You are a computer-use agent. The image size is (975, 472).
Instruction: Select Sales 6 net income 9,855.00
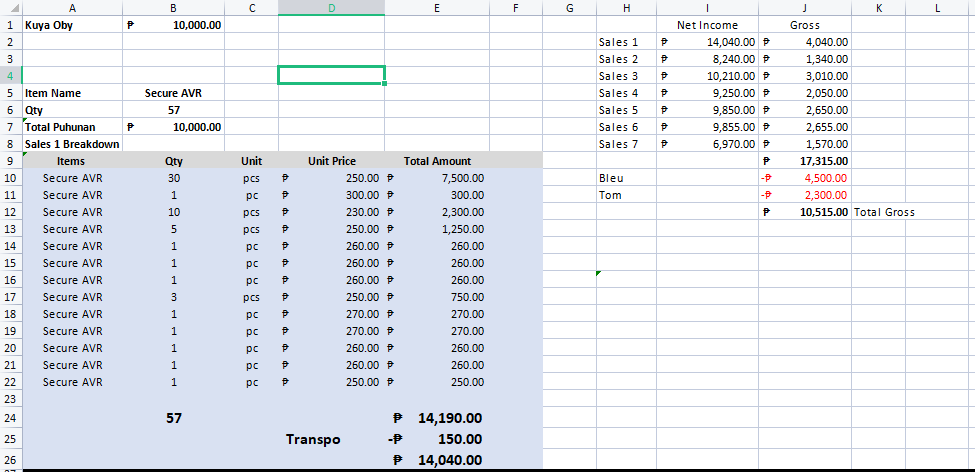click(707, 127)
